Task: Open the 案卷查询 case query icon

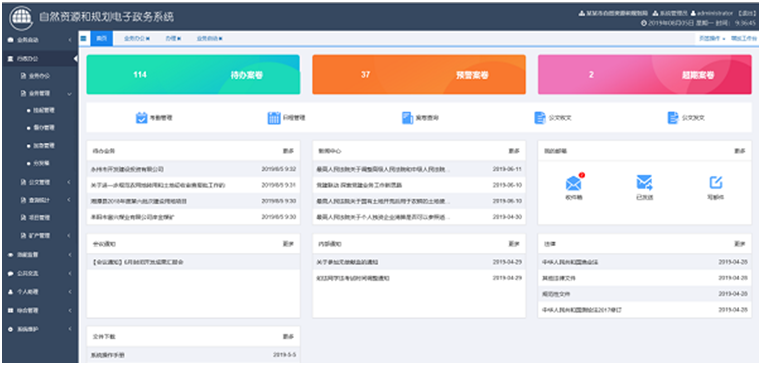Action: 407,118
